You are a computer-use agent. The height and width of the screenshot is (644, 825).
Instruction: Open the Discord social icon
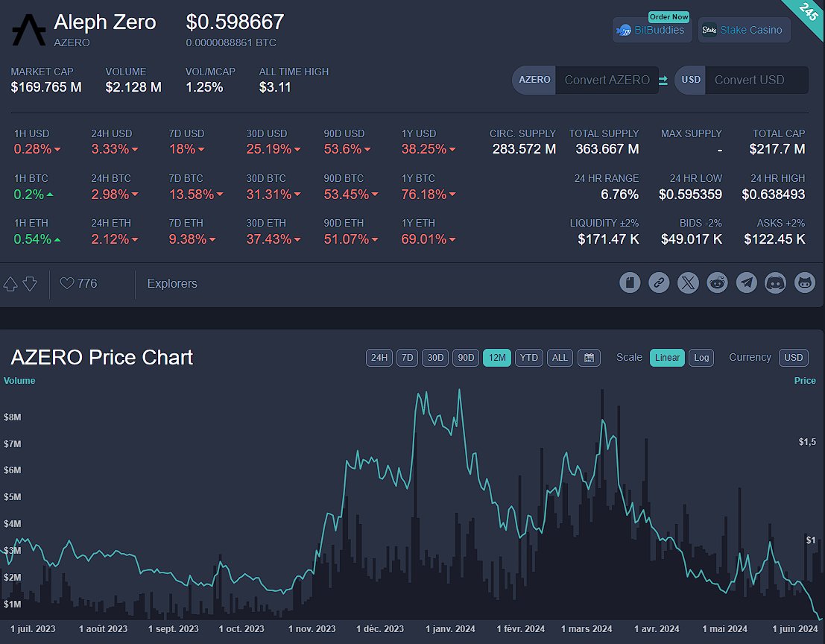(x=776, y=282)
